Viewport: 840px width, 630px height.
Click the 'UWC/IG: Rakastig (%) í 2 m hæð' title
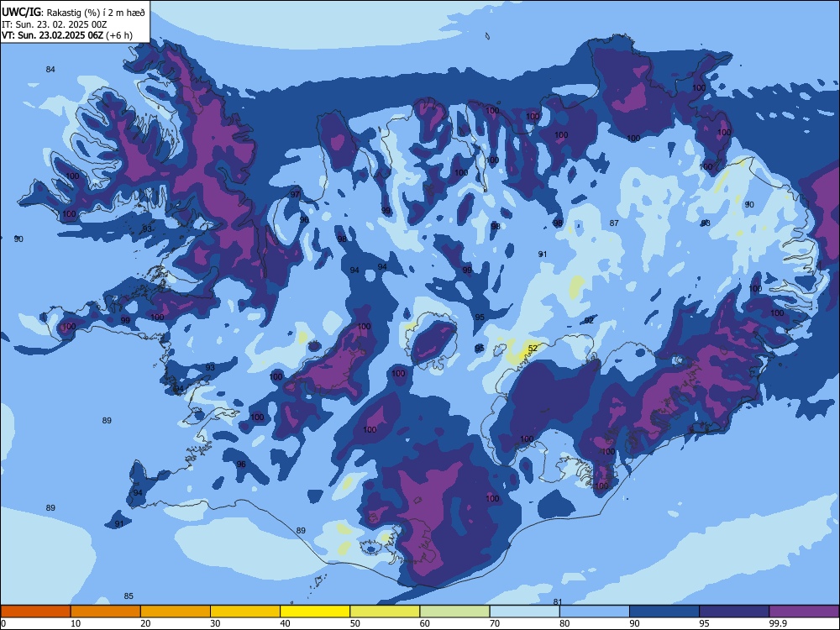pos(73,13)
